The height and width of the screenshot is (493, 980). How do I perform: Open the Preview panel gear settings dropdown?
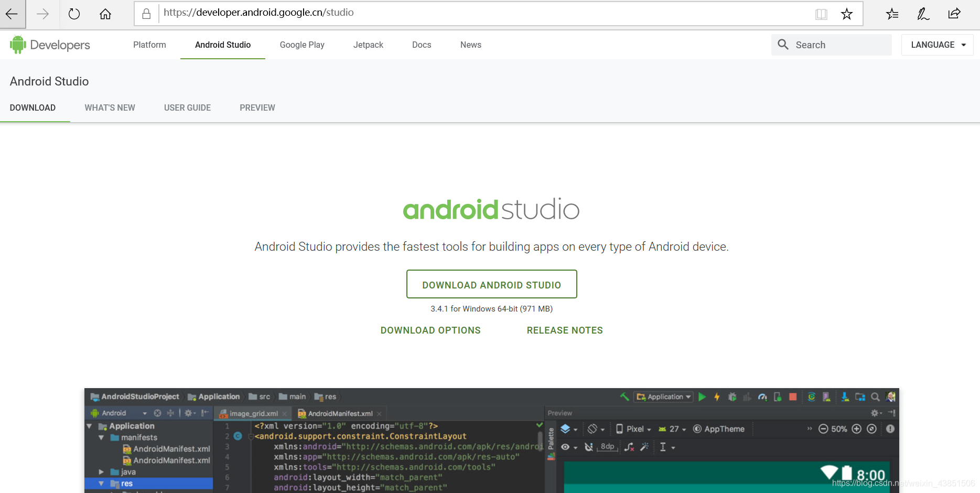pos(876,413)
